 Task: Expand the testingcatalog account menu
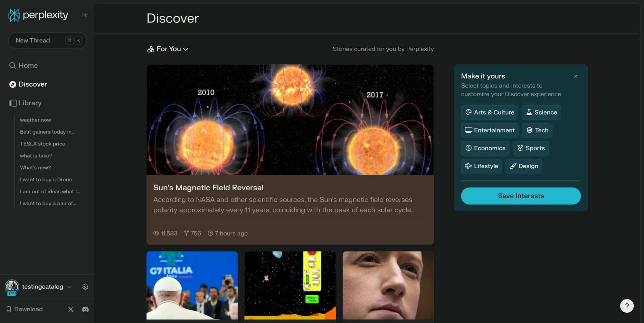(69, 287)
